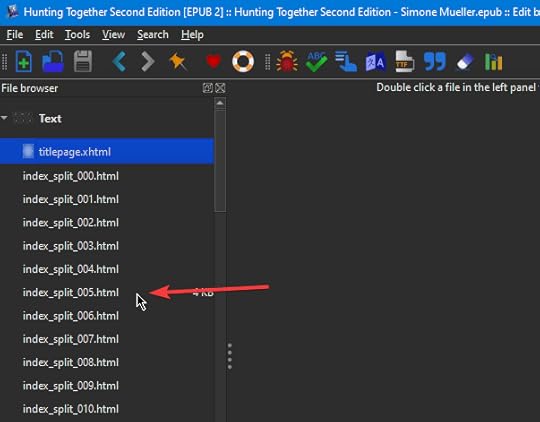Viewport: 540px width, 422px height.
Task: Open the lifebuoy User Manual icon
Action: click(243, 62)
